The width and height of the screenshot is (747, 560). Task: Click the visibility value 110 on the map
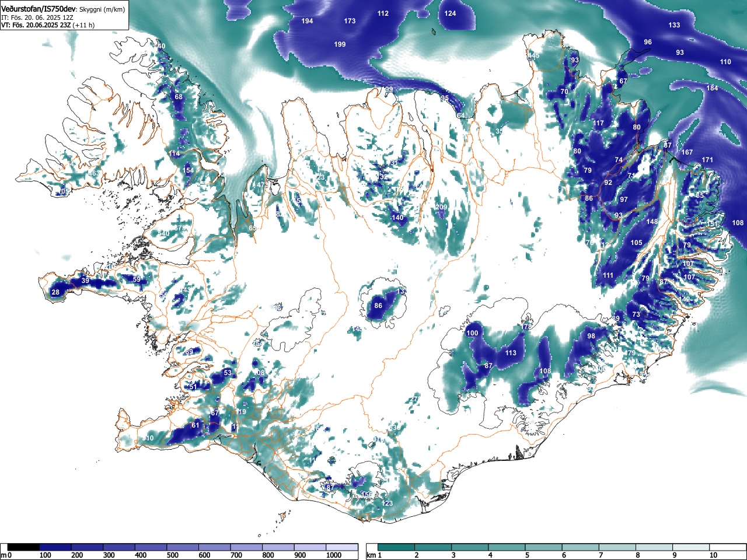tap(725, 62)
